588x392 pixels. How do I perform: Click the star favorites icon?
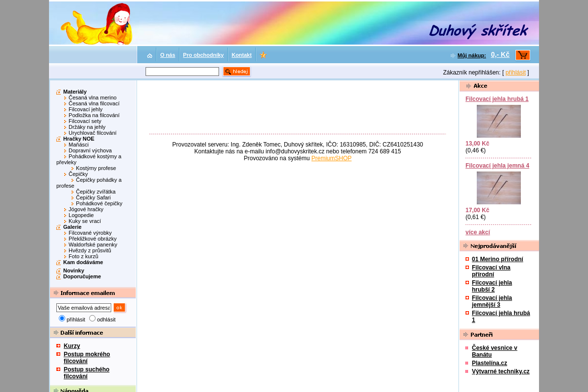tap(263, 55)
